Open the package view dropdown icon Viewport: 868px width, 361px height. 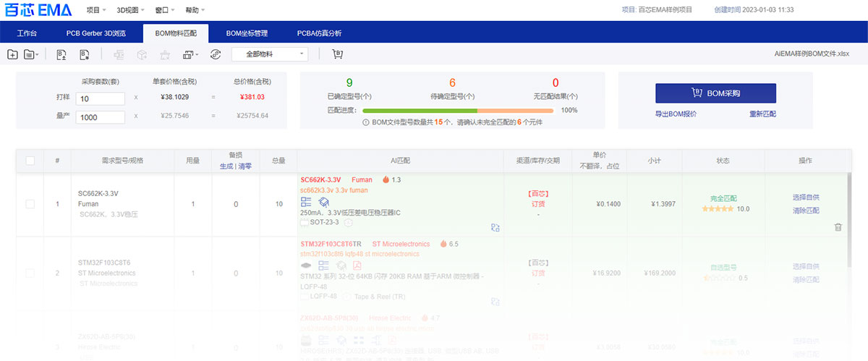coord(190,54)
